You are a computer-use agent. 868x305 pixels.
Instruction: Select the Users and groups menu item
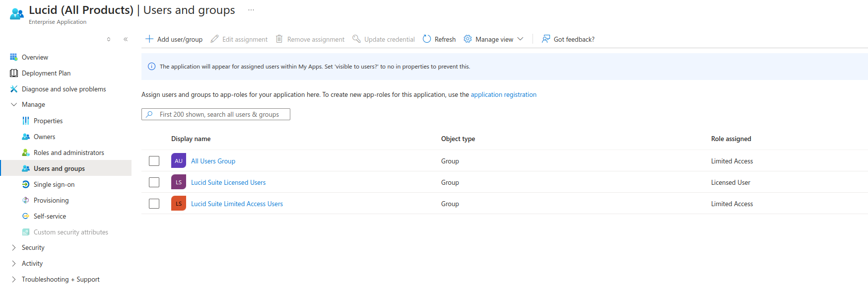click(66, 168)
